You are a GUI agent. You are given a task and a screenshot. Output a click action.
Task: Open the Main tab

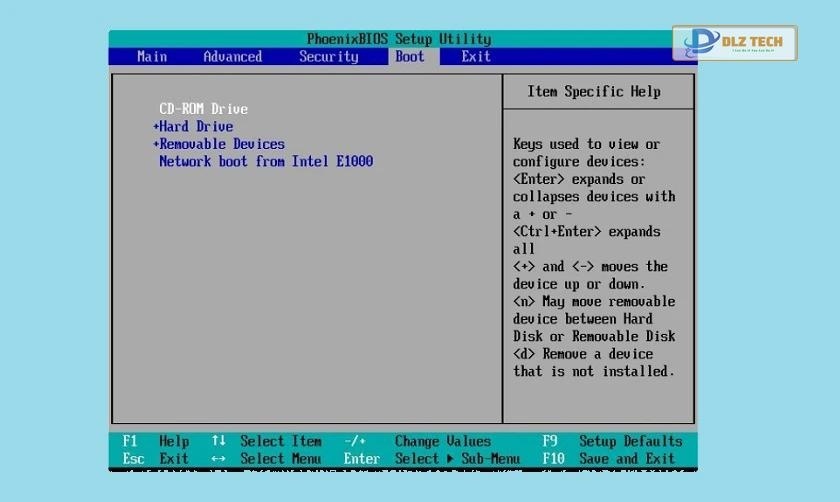pyautogui.click(x=152, y=57)
